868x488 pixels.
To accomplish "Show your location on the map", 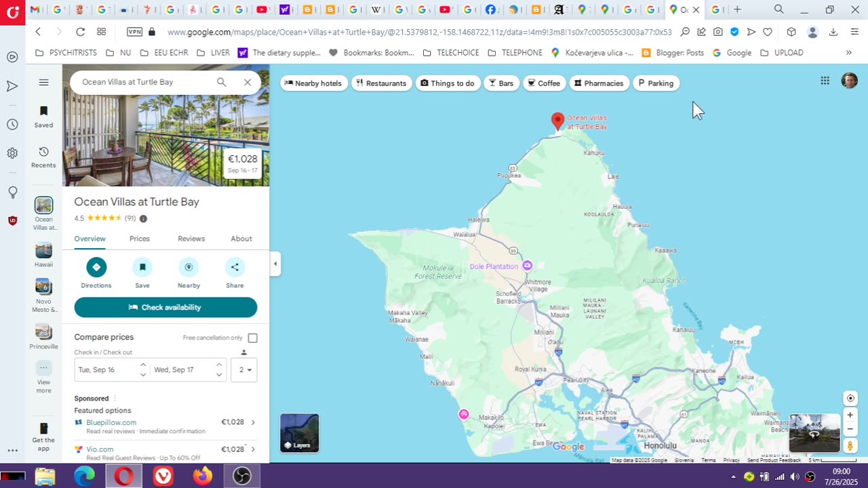I will coord(850,399).
